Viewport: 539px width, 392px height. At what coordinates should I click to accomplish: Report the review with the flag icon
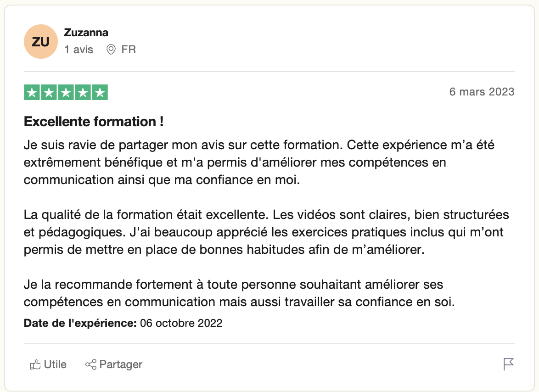pos(508,364)
